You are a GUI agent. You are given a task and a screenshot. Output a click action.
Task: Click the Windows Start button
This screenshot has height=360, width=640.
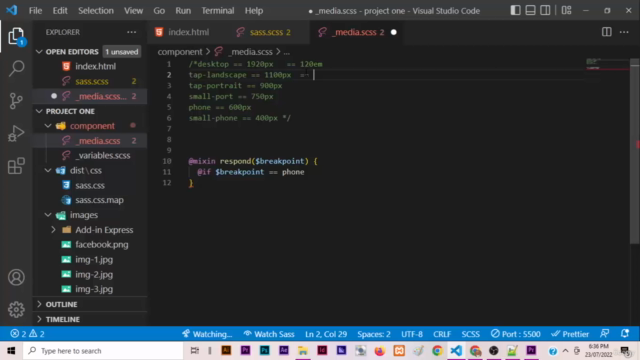11,351
